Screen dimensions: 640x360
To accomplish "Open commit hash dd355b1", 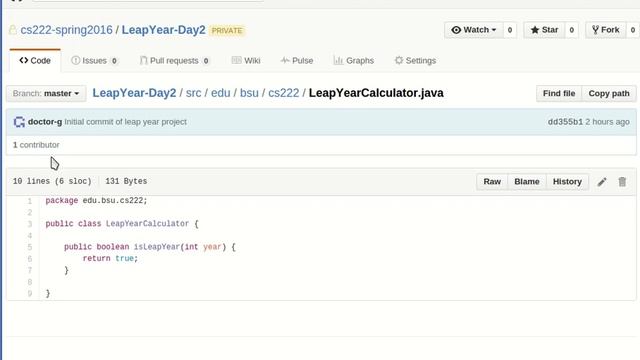I will pos(565,122).
